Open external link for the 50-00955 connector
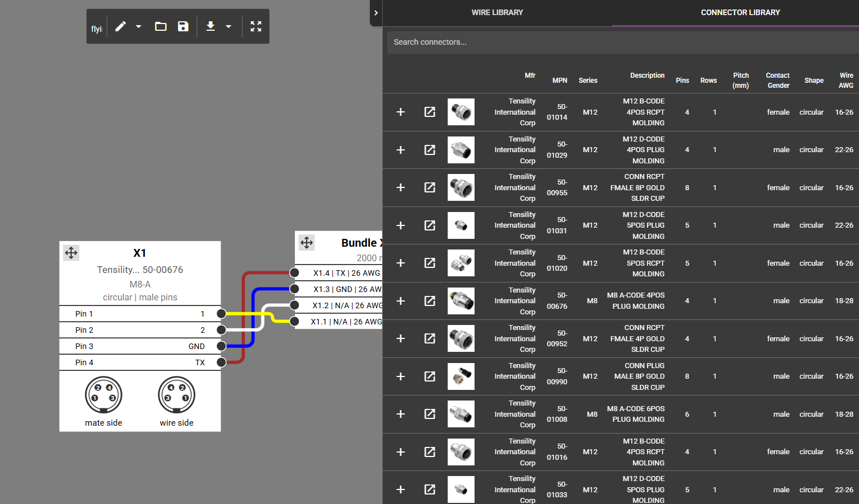 pyautogui.click(x=429, y=187)
